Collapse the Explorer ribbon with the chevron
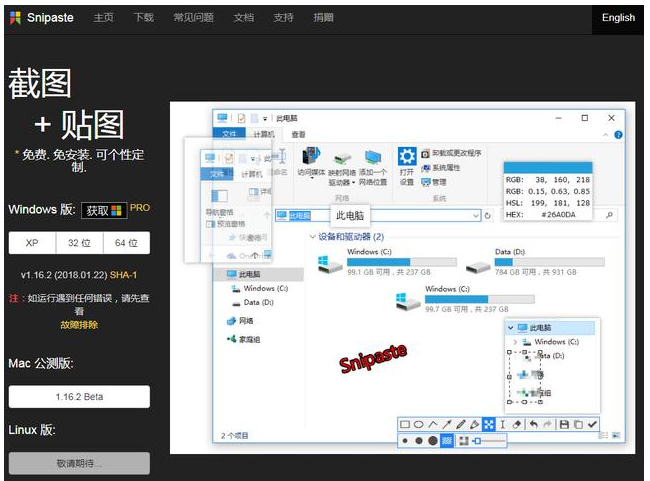650x481 pixels. tap(606, 135)
